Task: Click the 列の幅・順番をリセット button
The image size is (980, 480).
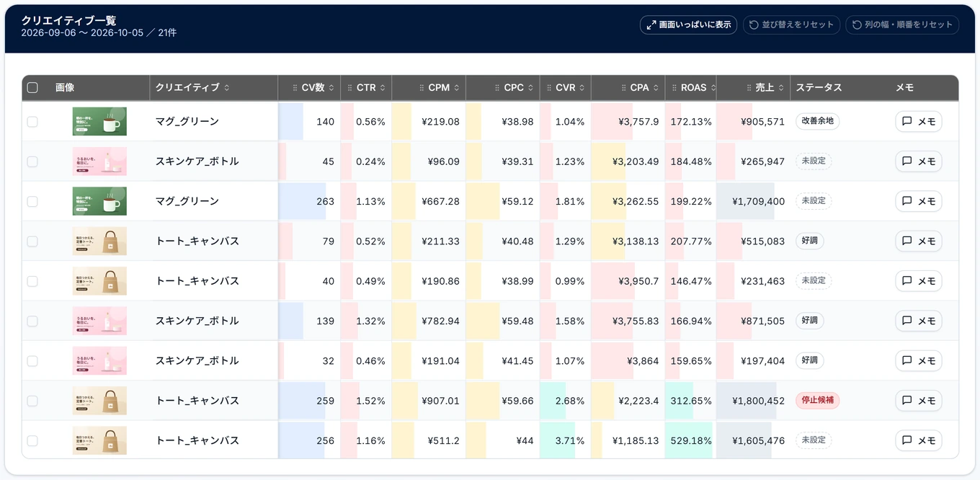Action: point(902,25)
